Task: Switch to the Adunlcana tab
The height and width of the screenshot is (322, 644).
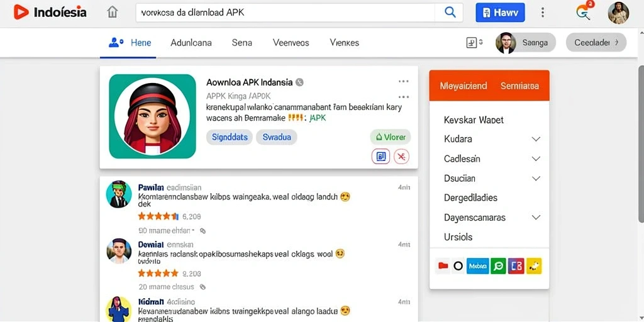Action: 191,43
